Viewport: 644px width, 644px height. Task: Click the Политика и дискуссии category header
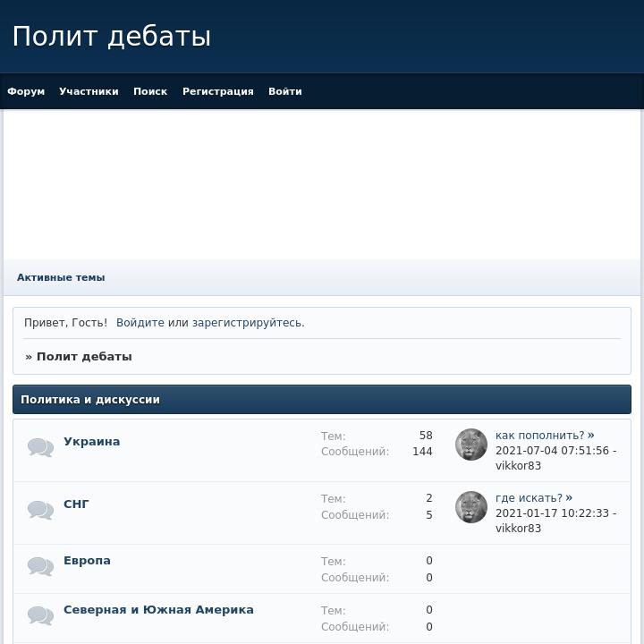(322, 399)
